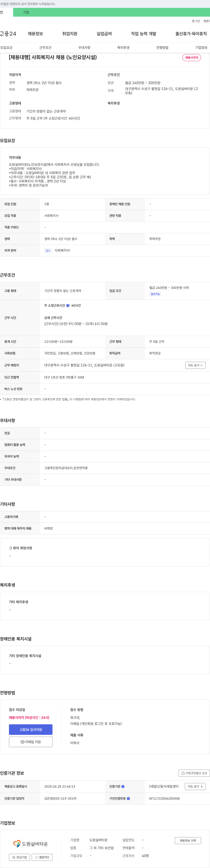210x868 pixels.
Task: Click the help icon beside 주 소정근로시간
Action: (68, 306)
